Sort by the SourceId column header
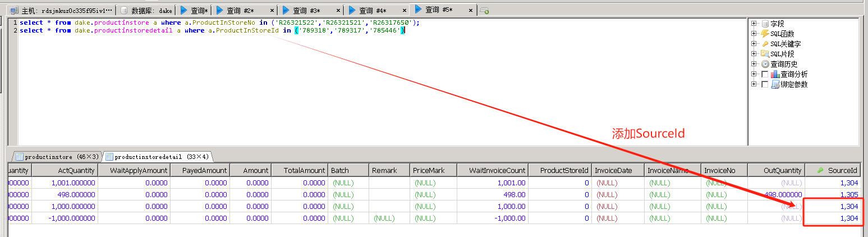 (833, 170)
